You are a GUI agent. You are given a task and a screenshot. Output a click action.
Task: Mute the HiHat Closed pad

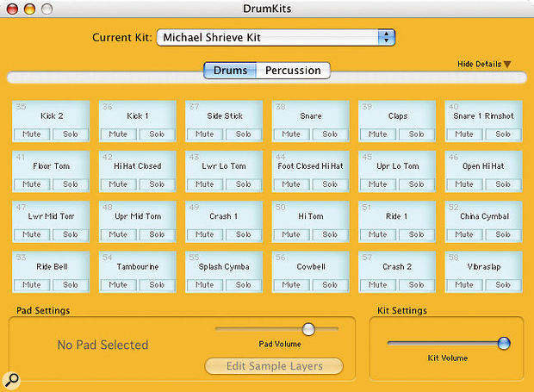[118, 184]
